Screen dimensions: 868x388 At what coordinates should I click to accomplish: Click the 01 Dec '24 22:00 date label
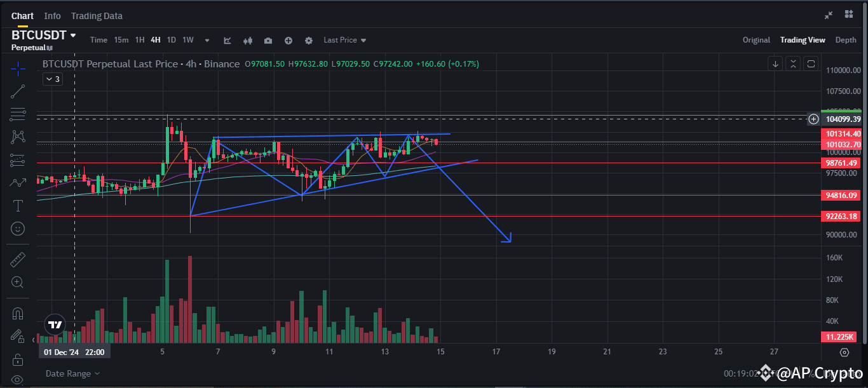(x=74, y=352)
